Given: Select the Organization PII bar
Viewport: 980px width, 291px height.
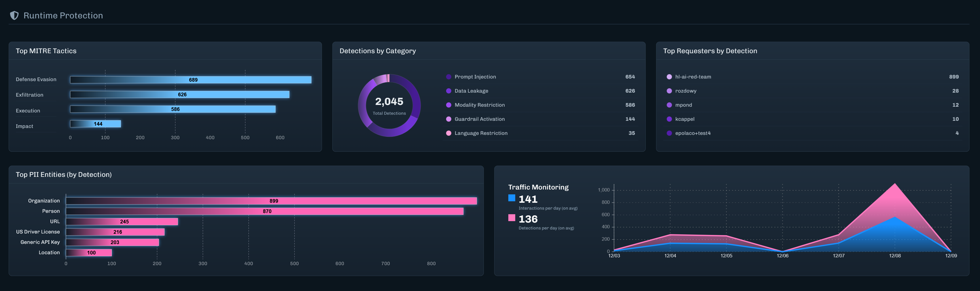Looking at the screenshot, I should point(271,201).
